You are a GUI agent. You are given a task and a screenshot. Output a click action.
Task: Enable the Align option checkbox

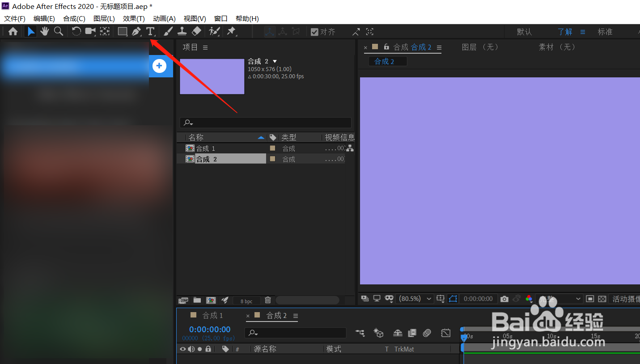tap(314, 31)
